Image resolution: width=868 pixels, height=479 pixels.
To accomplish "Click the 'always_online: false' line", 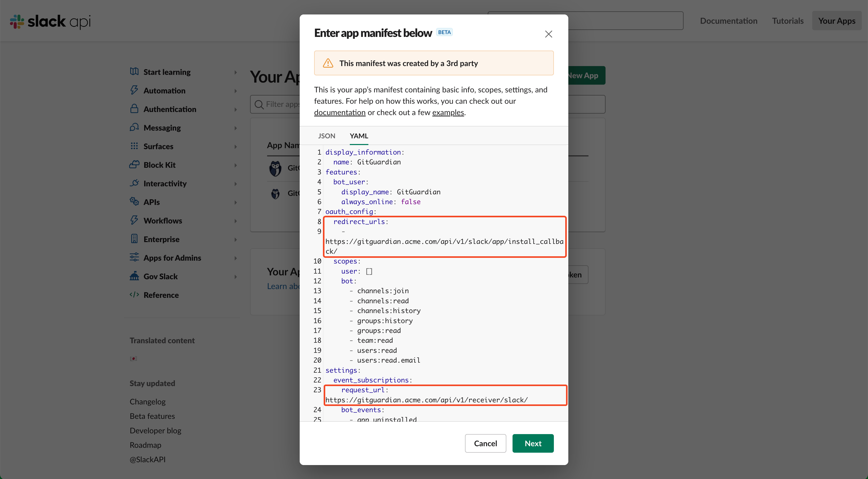I will (x=381, y=202).
